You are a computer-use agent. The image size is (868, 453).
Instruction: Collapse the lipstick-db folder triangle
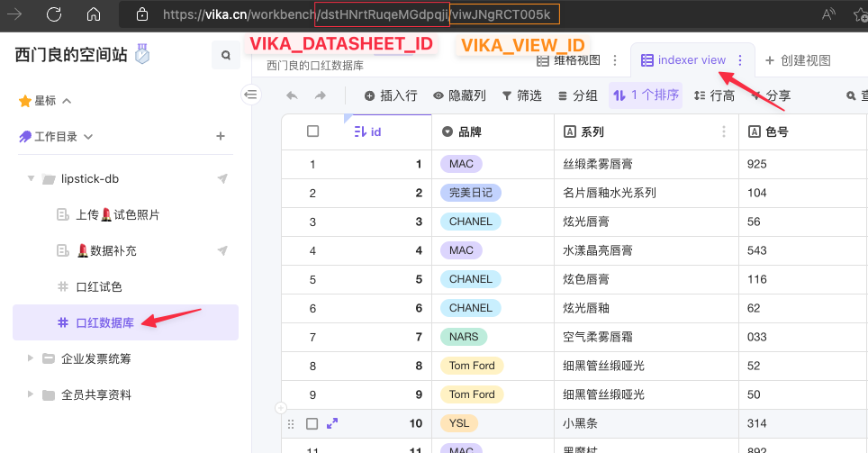[31, 179]
